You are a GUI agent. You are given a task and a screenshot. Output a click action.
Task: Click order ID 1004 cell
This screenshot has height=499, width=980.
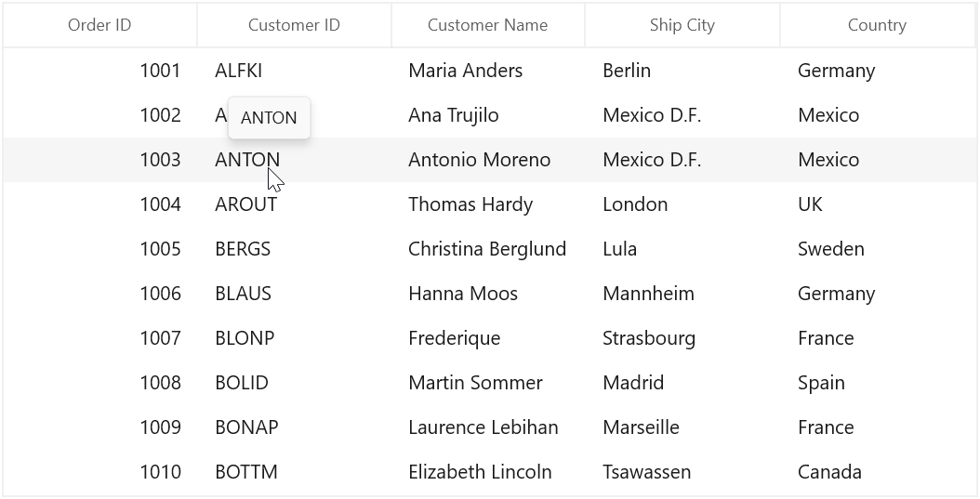[100, 204]
